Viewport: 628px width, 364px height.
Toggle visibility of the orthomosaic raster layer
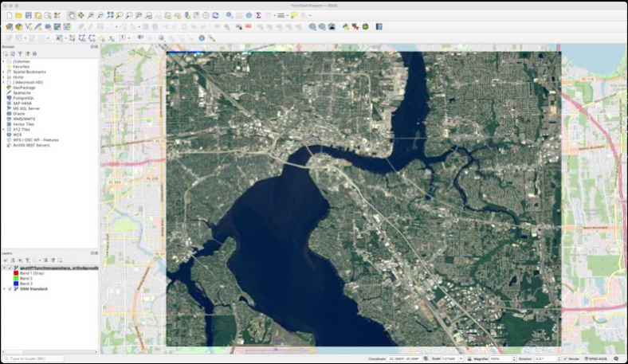tap(10, 268)
